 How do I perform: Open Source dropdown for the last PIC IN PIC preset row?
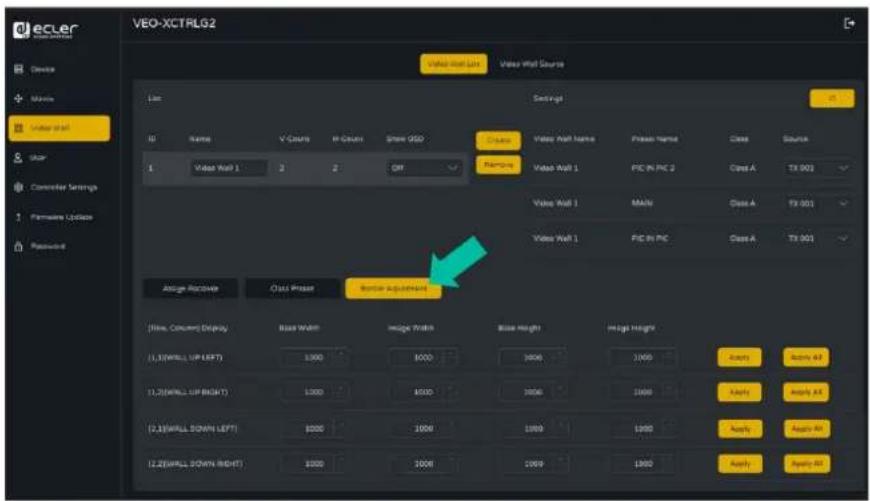[x=818, y=239]
